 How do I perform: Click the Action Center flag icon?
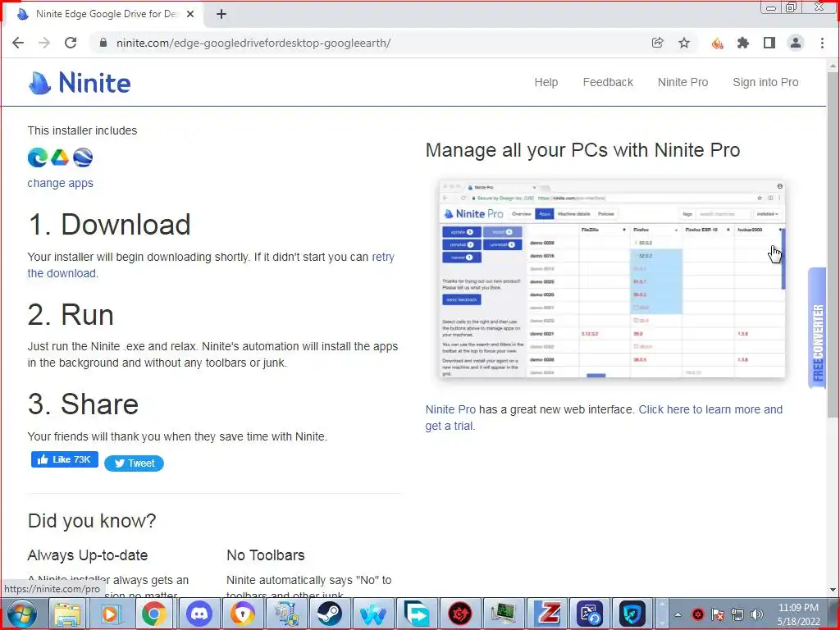pos(717,614)
